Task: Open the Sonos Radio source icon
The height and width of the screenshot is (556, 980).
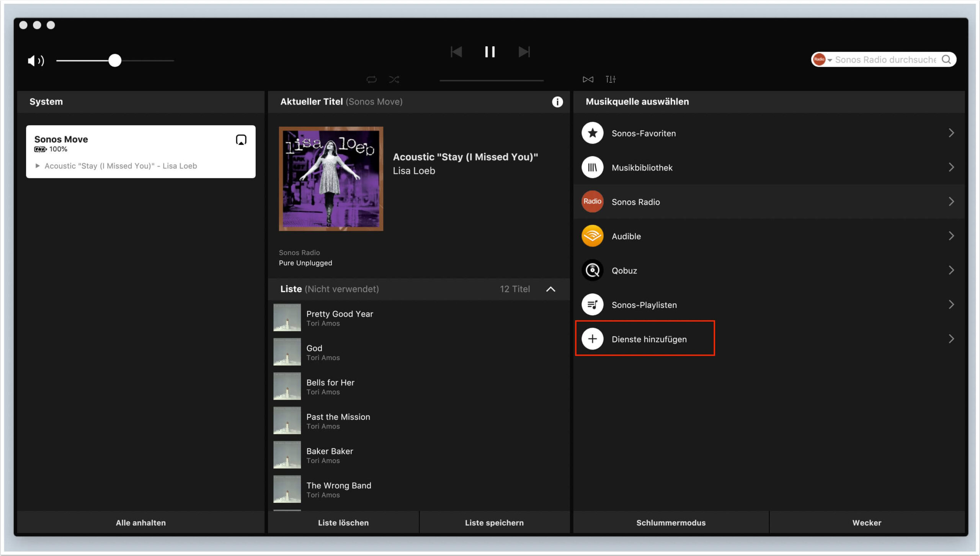Action: (x=592, y=201)
